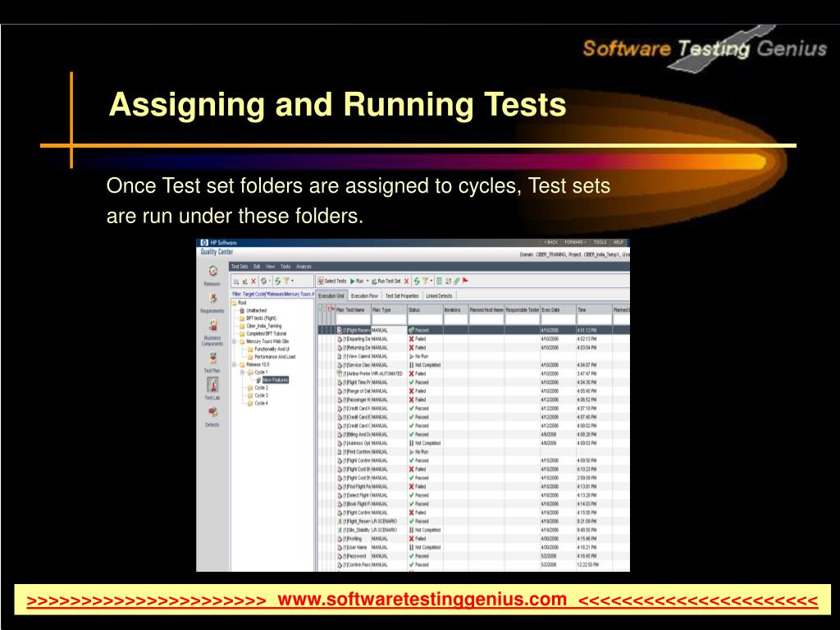The width and height of the screenshot is (840, 630).
Task: Open the Requirements module icon
Action: pos(212,299)
